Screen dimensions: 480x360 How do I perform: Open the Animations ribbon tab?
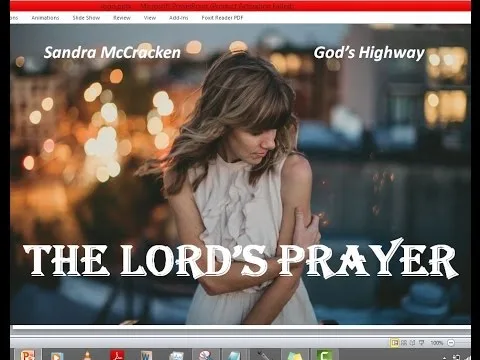coord(45,18)
